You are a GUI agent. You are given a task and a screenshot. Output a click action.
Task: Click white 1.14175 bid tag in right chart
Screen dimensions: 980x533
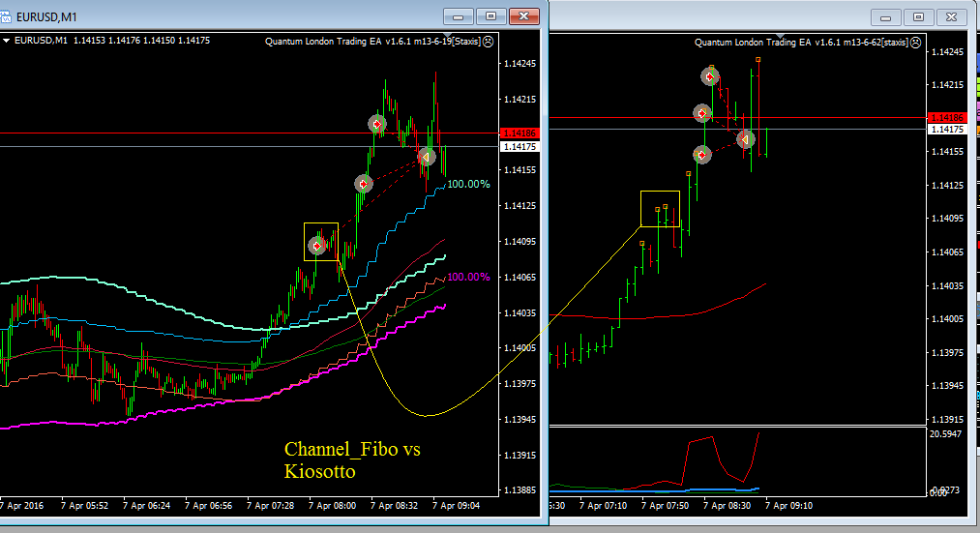[x=947, y=130]
